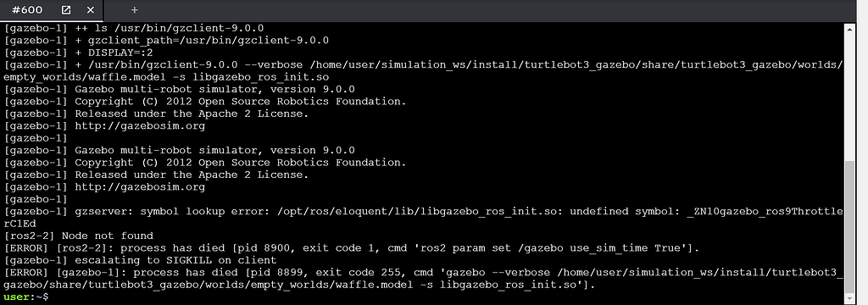Click the gazebo-1 ERROR line with pid 8899
The height and width of the screenshot is (305, 868).
click(x=424, y=279)
